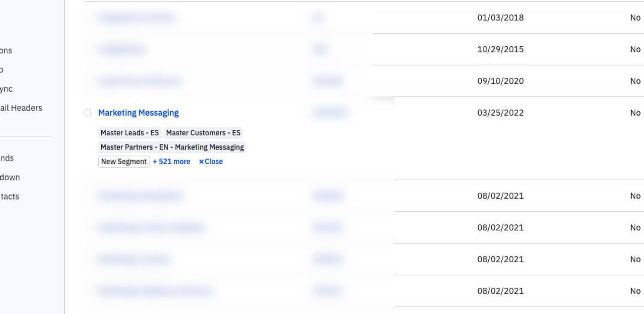This screenshot has height=314, width=644.
Task: Open Master Partners - EN - Marketing Messaging tag
Action: [x=172, y=147]
